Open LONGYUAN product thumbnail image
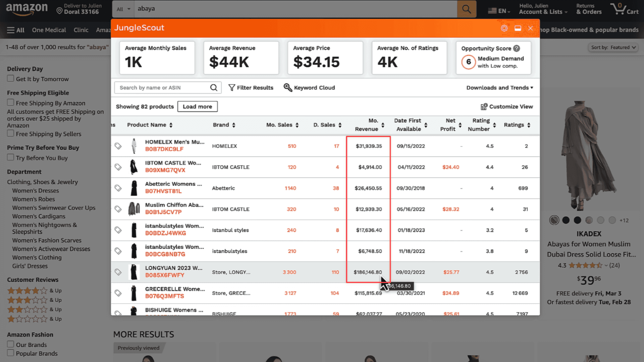 click(134, 272)
